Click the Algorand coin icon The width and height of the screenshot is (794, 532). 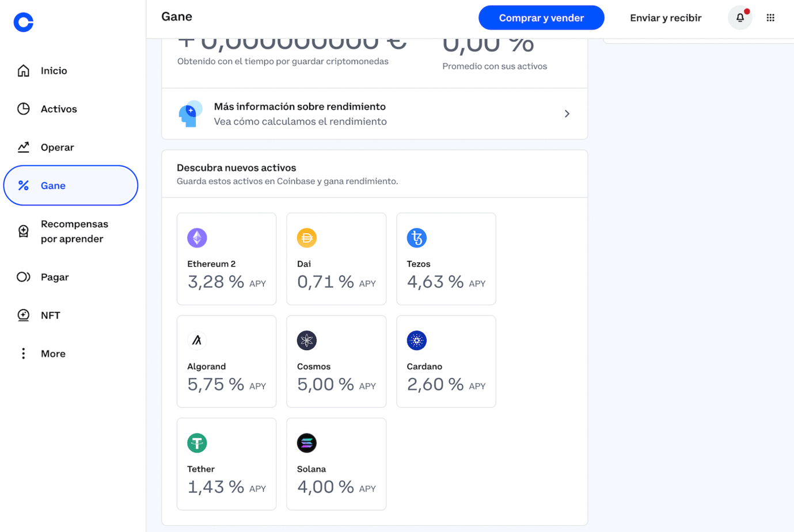(197, 340)
